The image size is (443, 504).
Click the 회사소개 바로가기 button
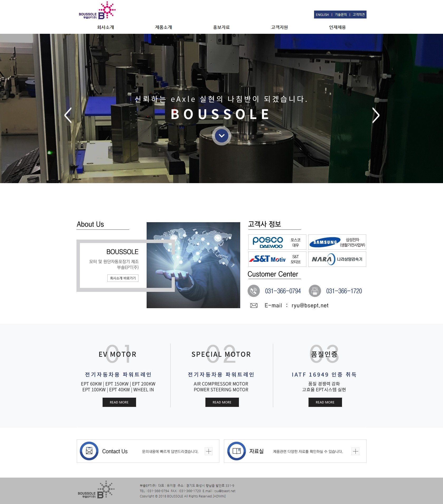[123, 278]
